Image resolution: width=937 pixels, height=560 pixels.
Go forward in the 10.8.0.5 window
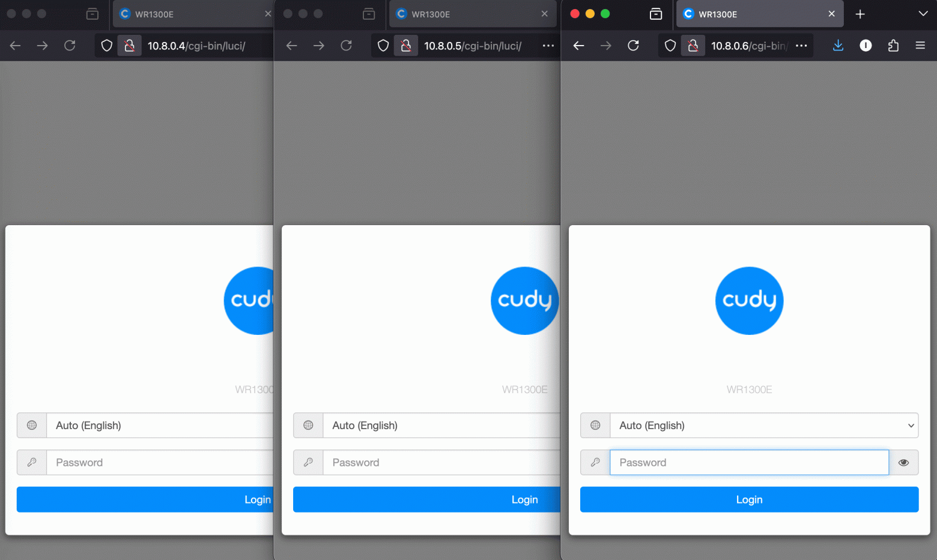coord(319,46)
